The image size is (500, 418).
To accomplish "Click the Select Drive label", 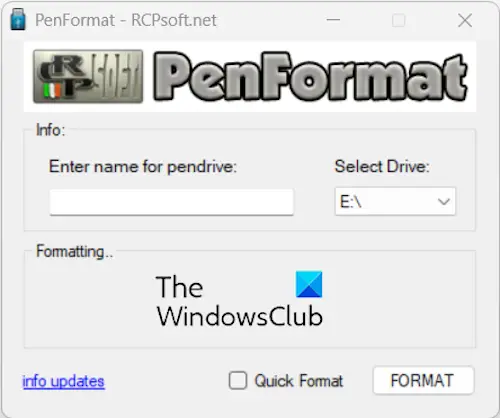I will click(382, 166).
